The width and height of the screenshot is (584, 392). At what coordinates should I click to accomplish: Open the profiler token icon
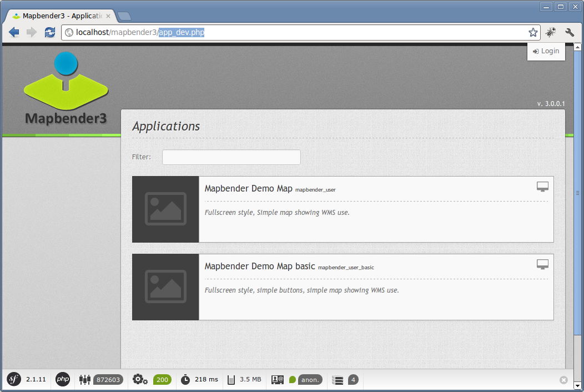85,380
